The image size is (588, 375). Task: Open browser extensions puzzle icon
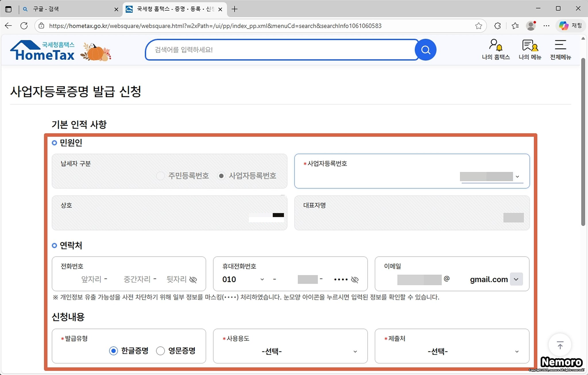coord(498,26)
